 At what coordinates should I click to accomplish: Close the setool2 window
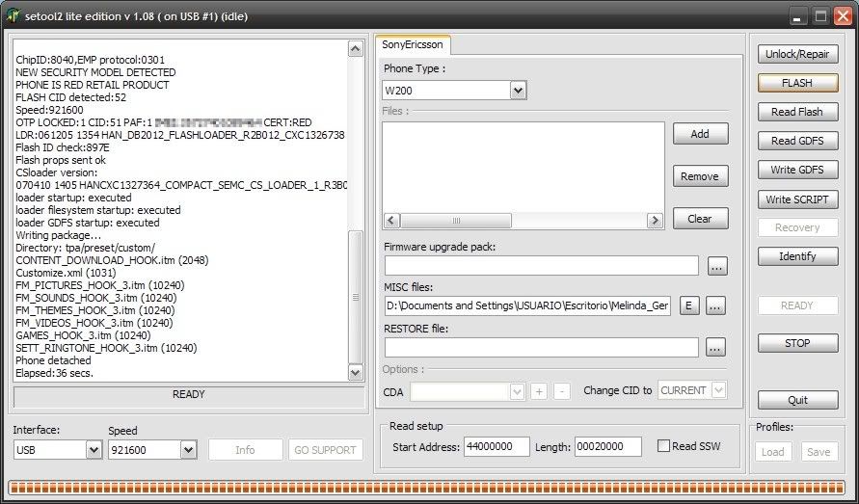point(843,17)
